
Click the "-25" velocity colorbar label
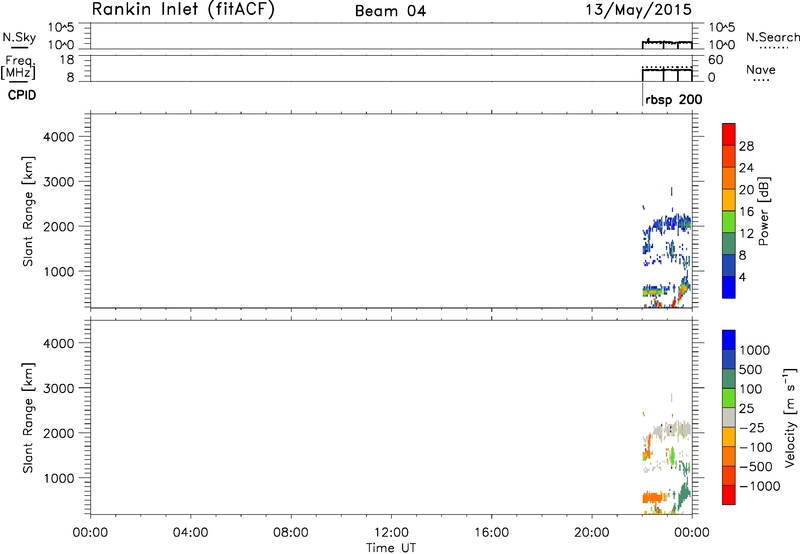[x=751, y=427]
